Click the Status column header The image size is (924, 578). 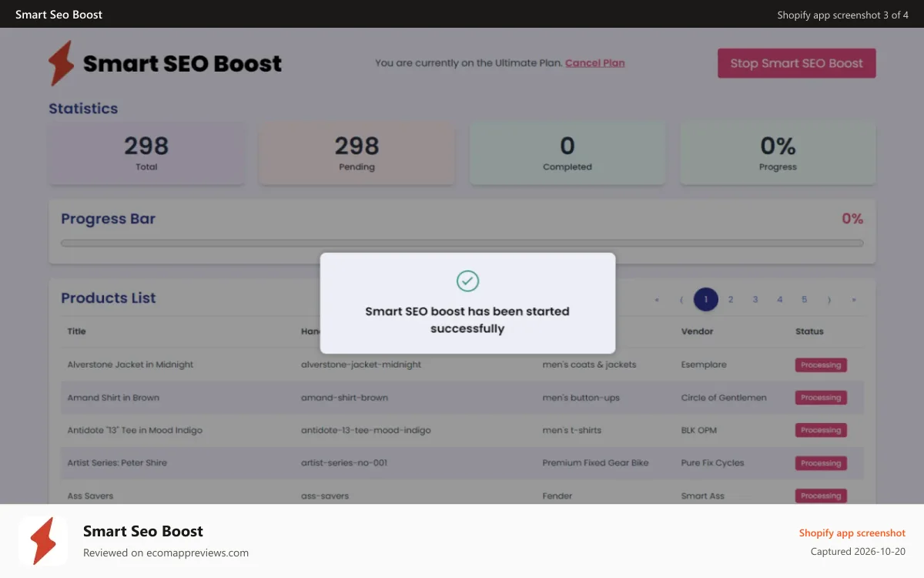[809, 331]
